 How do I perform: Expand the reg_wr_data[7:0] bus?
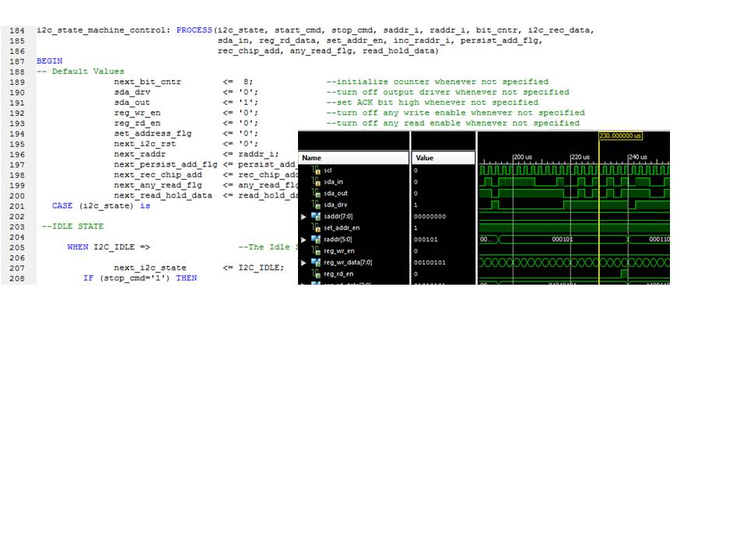coord(303,262)
